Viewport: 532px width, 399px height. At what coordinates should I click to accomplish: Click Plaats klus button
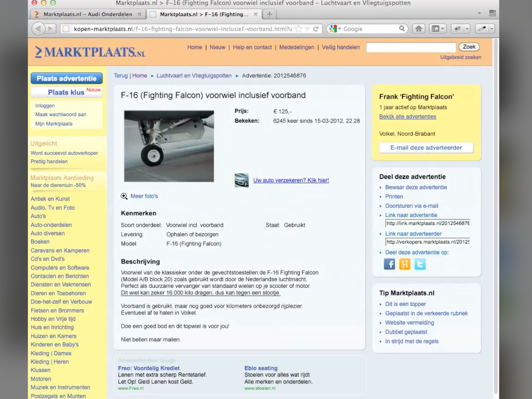[67, 92]
